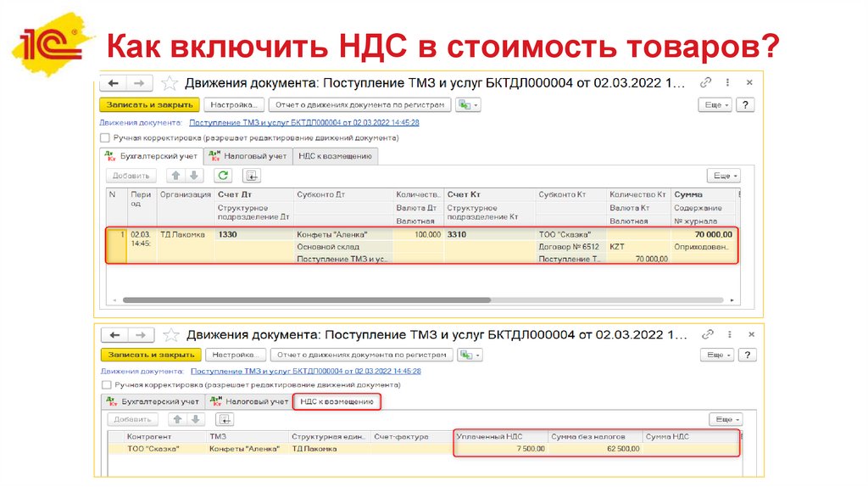Viewport: 868px width, 487px height.
Task: Open 'Отчет о движениях документа' in upper window
Action: point(359,104)
